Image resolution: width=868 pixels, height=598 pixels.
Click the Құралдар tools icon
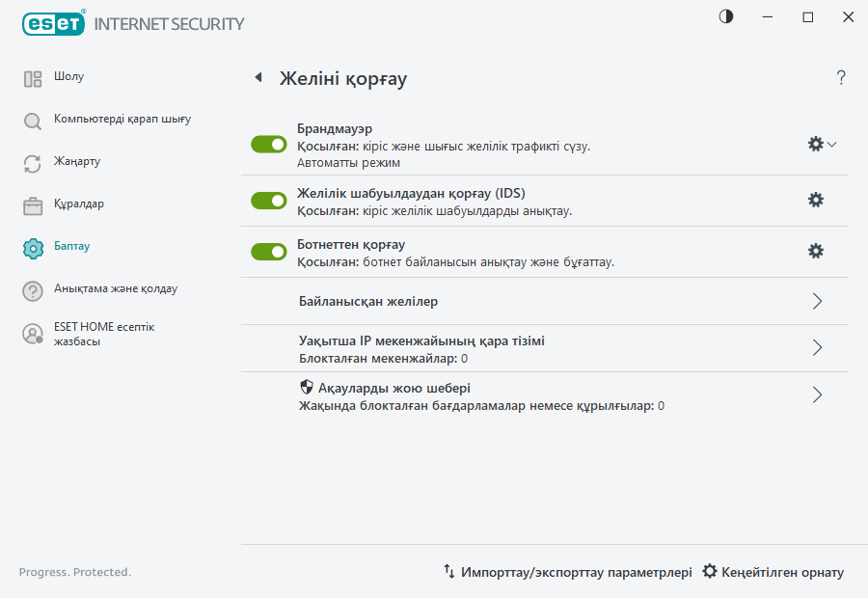[32, 204]
